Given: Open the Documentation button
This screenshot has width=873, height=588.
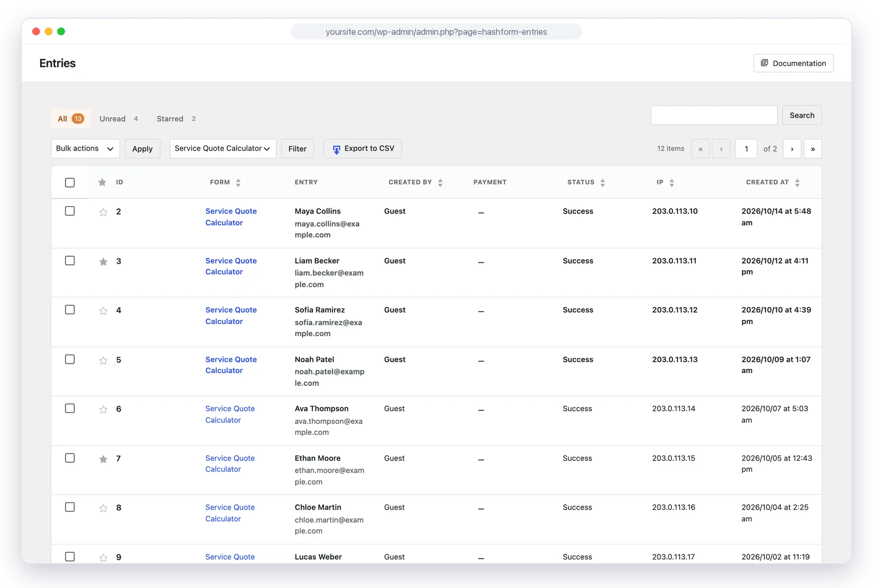Looking at the screenshot, I should pos(793,63).
